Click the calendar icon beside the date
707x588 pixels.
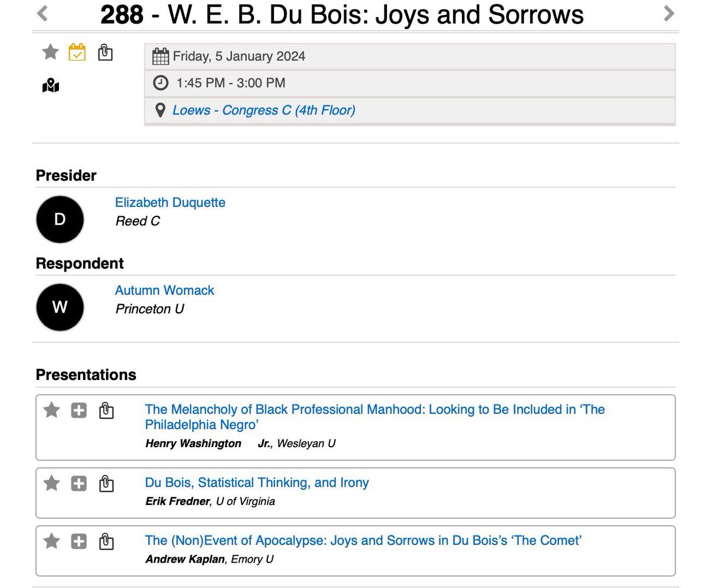point(160,55)
